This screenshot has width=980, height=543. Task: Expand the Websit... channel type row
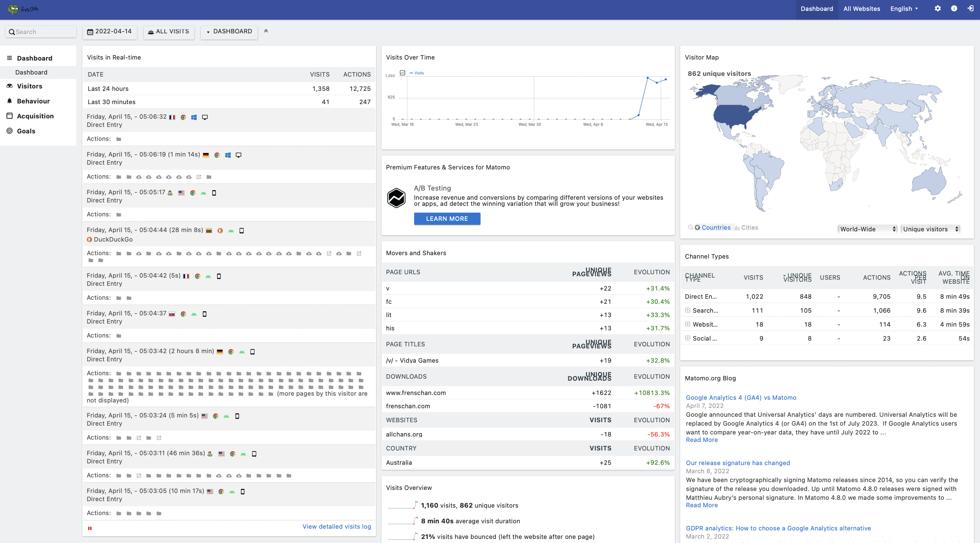pyautogui.click(x=687, y=324)
